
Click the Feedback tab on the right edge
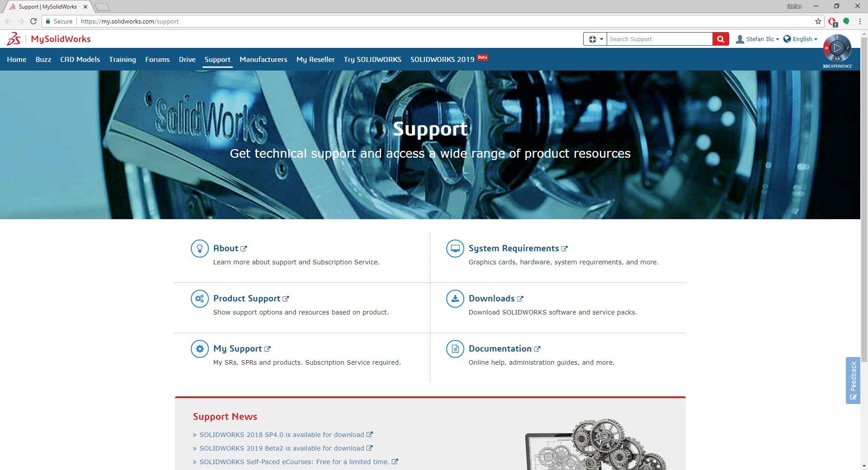[854, 380]
